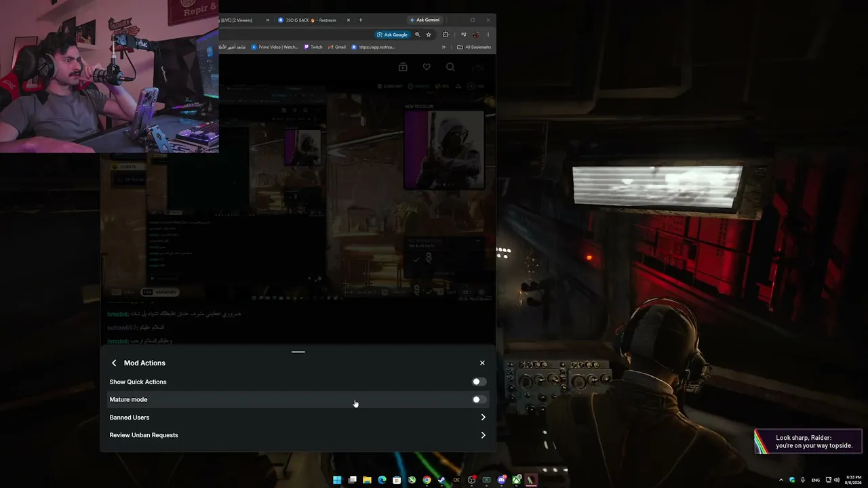Image resolution: width=868 pixels, height=488 pixels.
Task: Switch the ENG input language
Action: click(816, 480)
